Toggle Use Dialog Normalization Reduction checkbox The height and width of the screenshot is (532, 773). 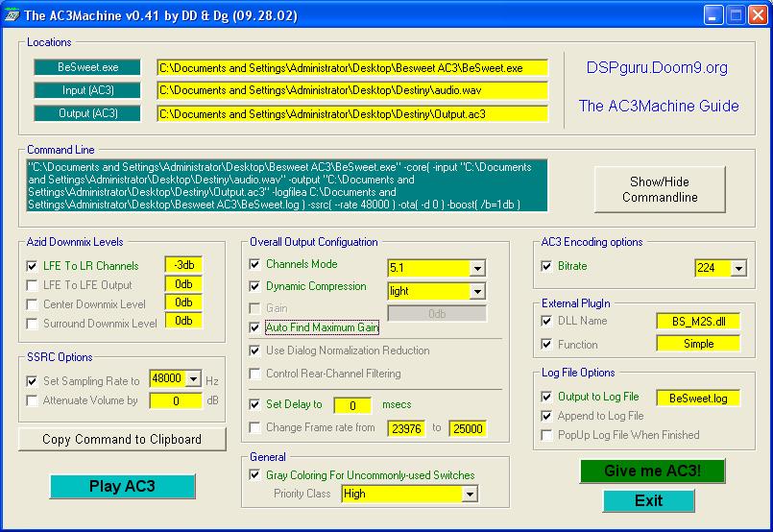254,351
